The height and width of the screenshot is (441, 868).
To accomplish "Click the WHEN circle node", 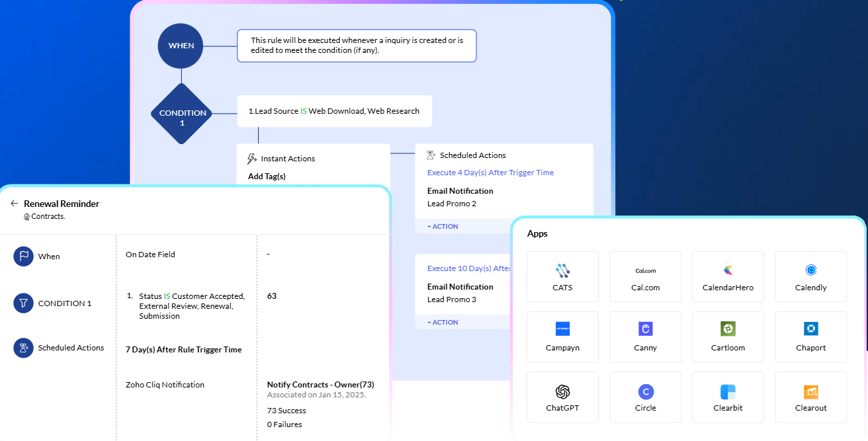I will [181, 46].
